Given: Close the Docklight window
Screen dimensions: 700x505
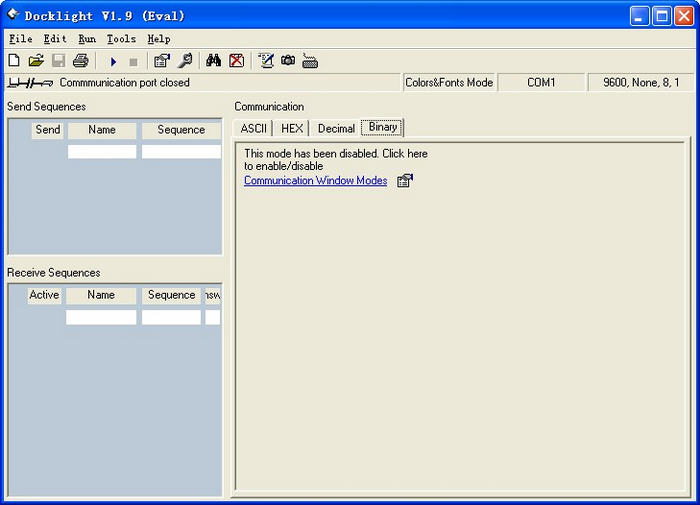Looking at the screenshot, I should [684, 17].
